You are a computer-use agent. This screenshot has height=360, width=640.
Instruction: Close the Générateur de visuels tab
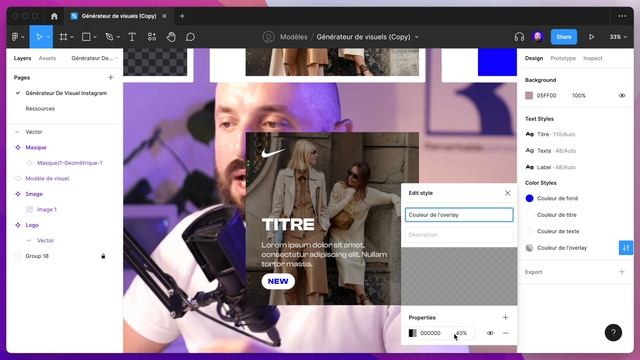click(x=164, y=16)
